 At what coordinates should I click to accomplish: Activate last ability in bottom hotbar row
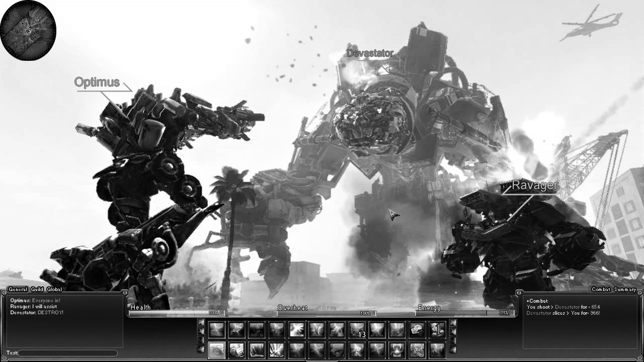(438, 350)
